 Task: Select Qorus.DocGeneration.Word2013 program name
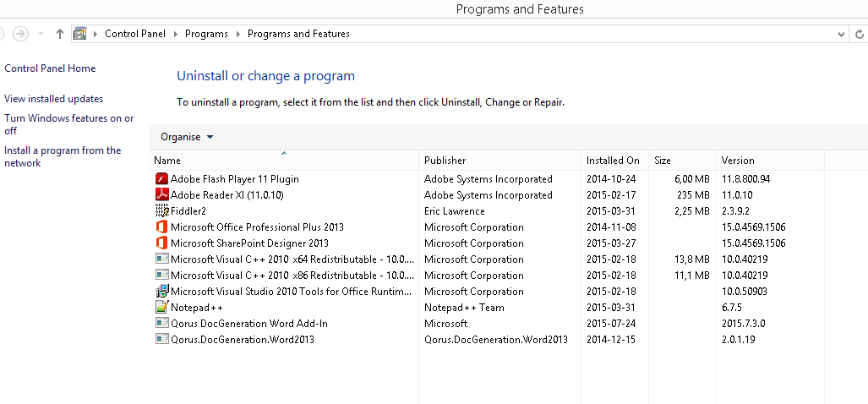point(243,339)
